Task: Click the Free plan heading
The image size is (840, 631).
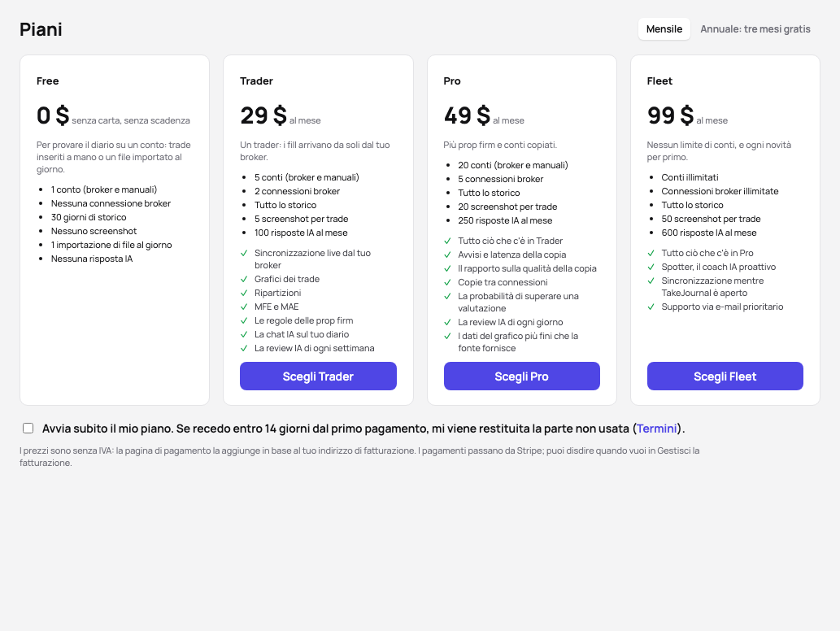Action: click(48, 81)
